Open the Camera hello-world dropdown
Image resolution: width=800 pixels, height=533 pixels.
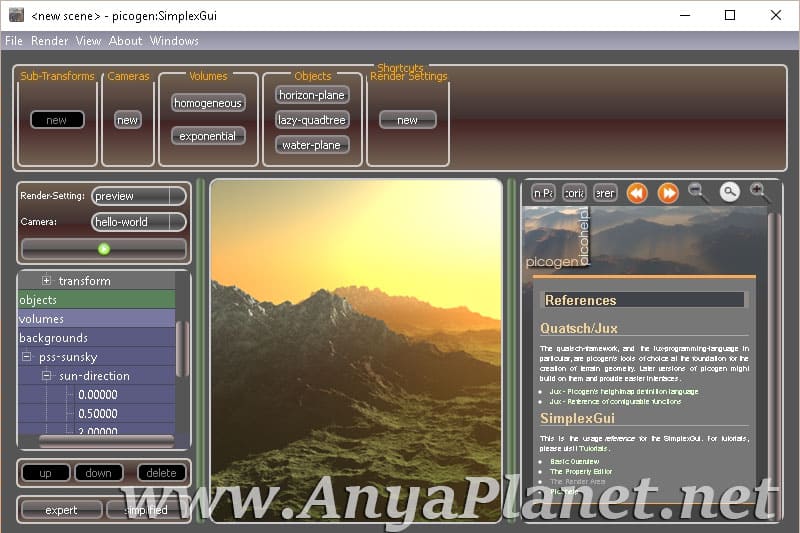139,222
